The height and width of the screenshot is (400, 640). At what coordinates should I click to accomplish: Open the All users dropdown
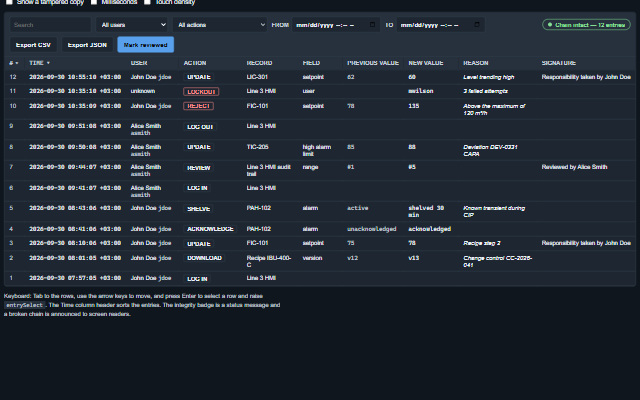coord(132,25)
